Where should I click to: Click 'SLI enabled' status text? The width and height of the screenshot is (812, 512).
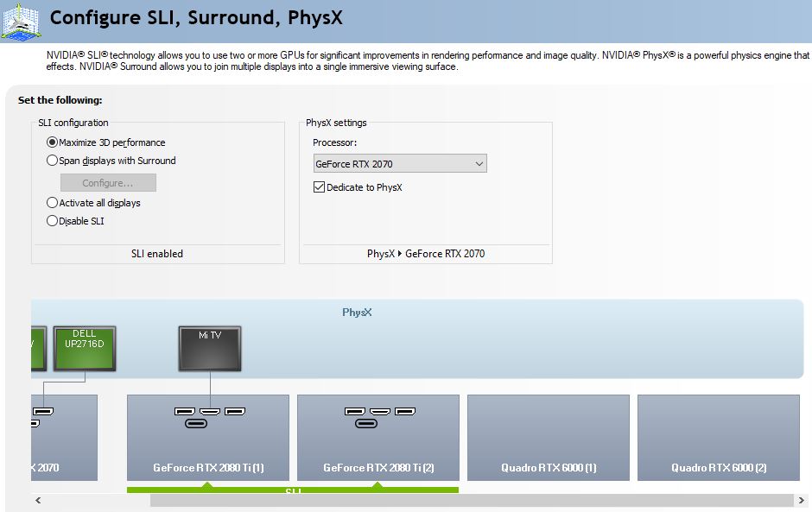(x=157, y=254)
